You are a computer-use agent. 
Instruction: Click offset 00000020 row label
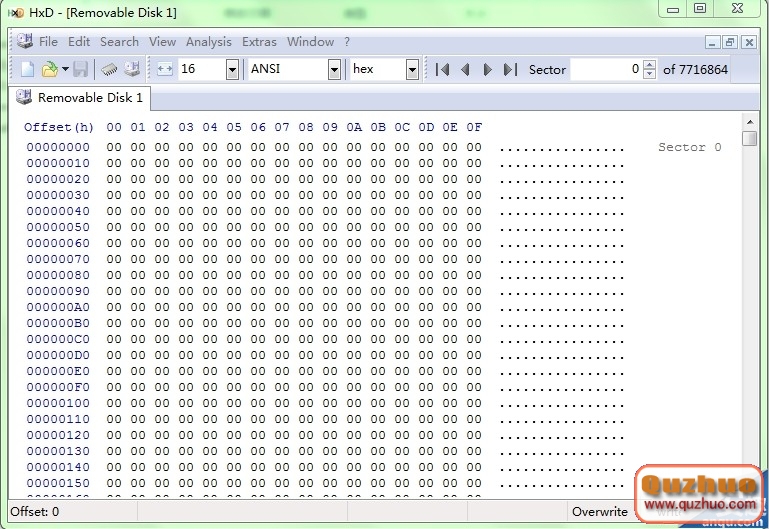point(58,179)
